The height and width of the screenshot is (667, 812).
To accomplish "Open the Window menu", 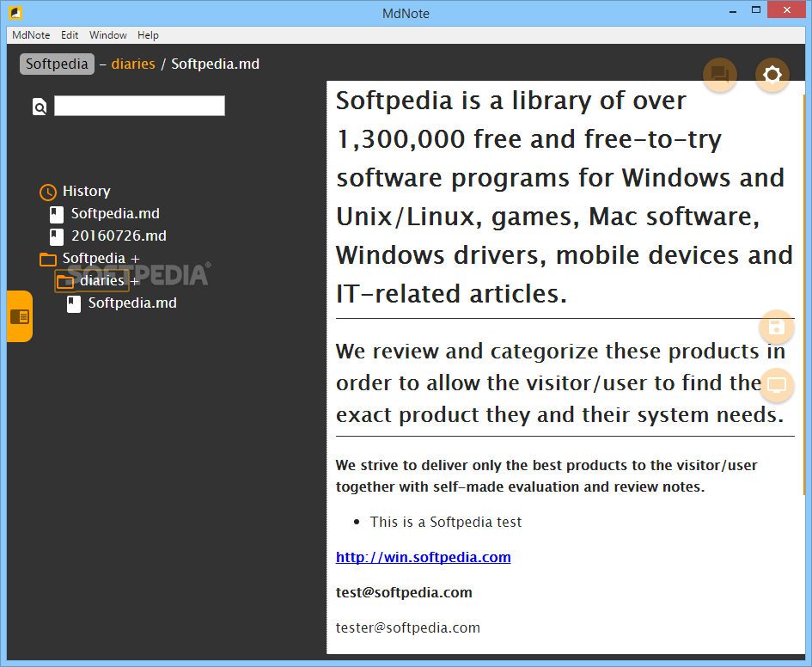I will [x=107, y=35].
